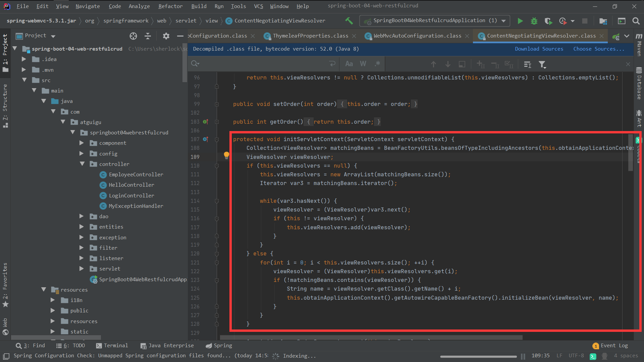Click the Debug bug icon
The width and height of the screenshot is (644, 362).
pos(534,21)
